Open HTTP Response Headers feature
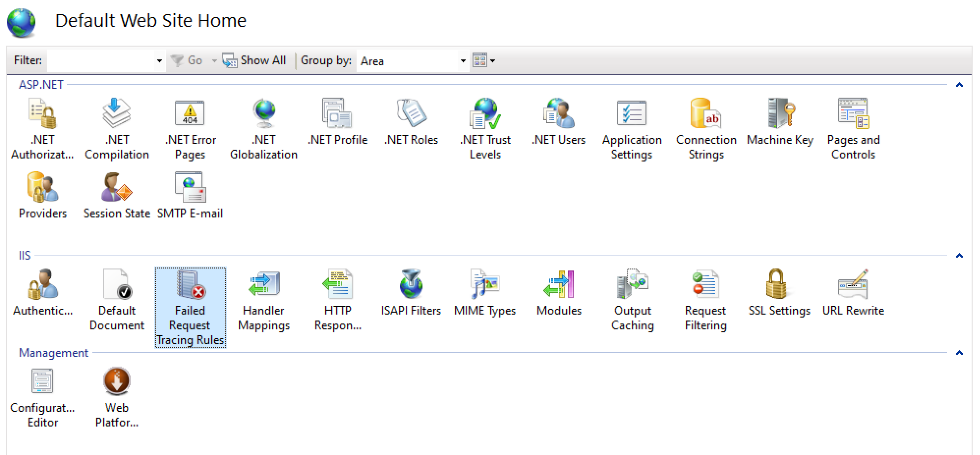980x455 pixels. tap(337, 300)
